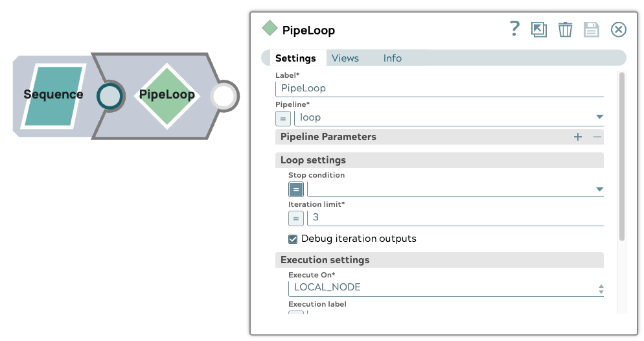The height and width of the screenshot is (341, 644).
Task: Select the PipeLoop snap diamond on canvas
Action: pyautogui.click(x=167, y=95)
